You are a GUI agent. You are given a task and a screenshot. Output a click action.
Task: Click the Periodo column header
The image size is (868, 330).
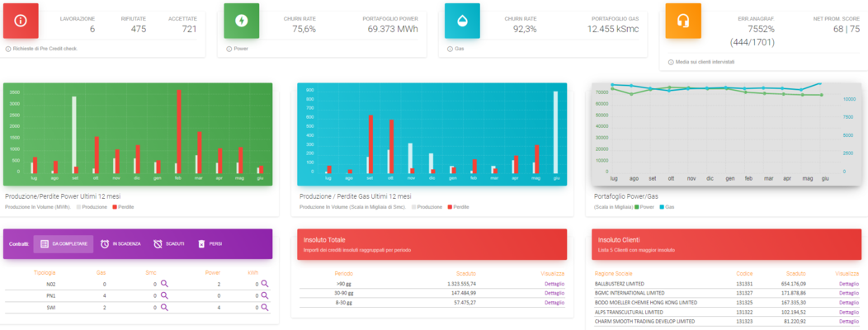point(344,274)
